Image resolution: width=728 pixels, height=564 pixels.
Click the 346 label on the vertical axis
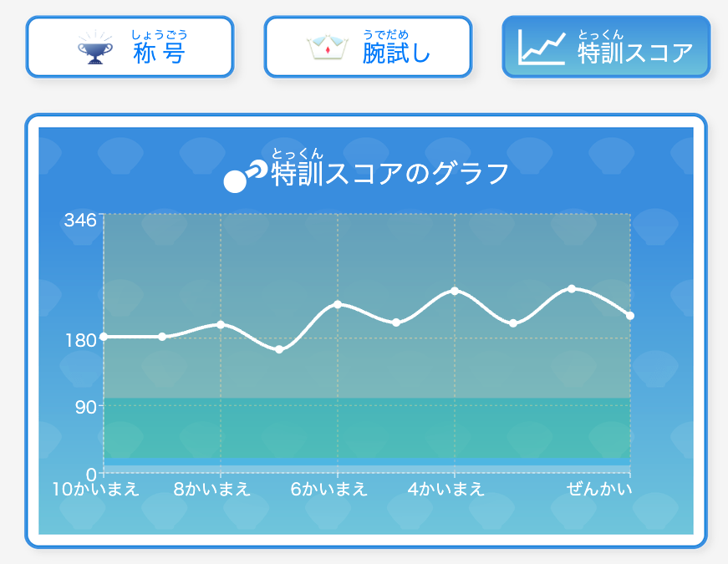tap(80, 221)
